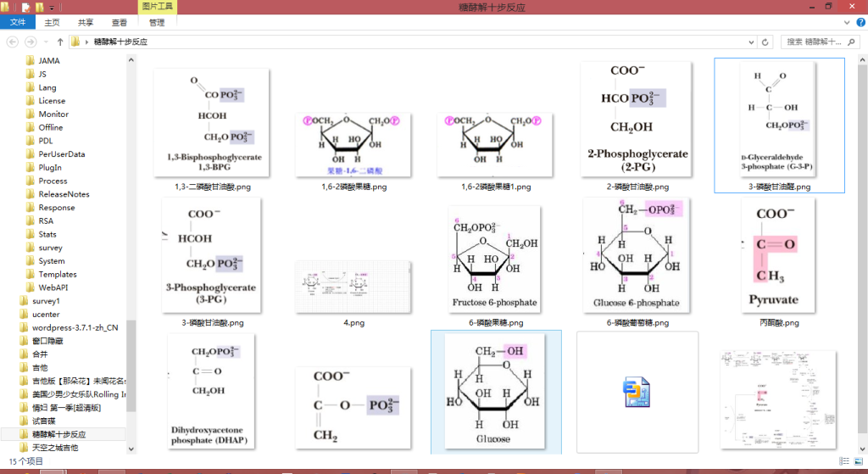868x474 pixels.
Task: Refresh the current folder view
Action: point(766,41)
